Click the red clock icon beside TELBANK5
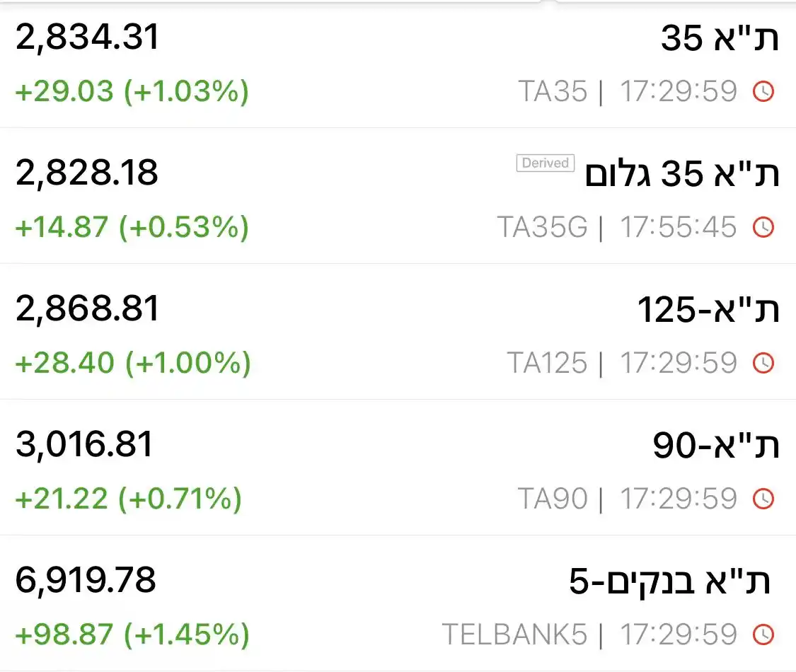 763,635
